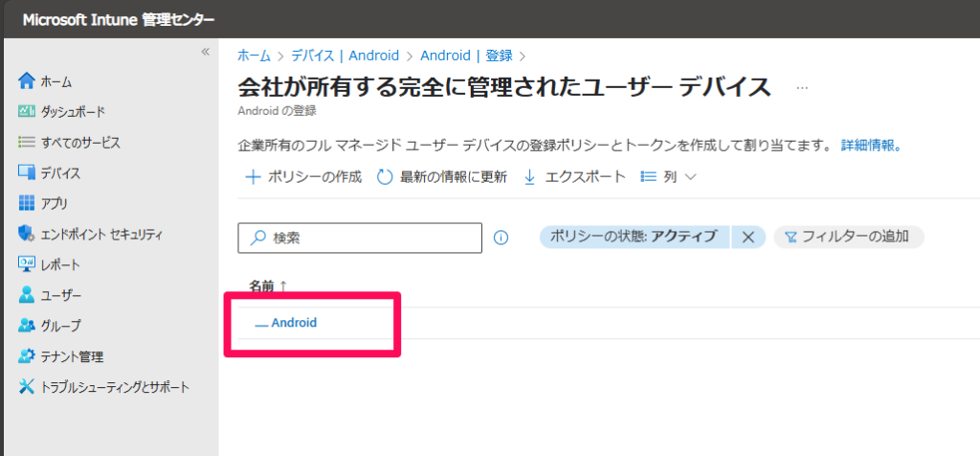The width and height of the screenshot is (980, 456).
Task: Click the Tenant administration gear icon
Action: pyautogui.click(x=27, y=356)
